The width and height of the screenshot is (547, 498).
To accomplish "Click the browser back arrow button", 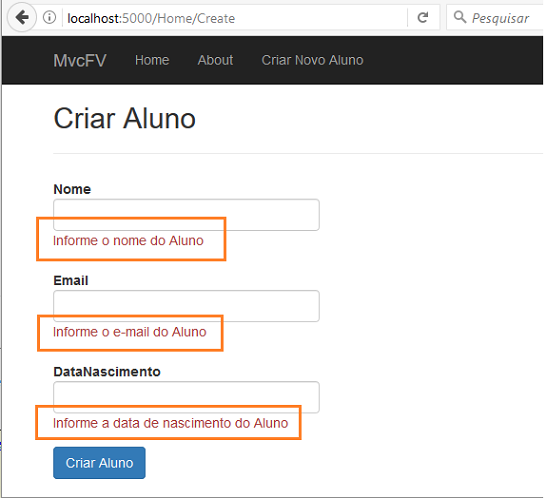I will [x=22, y=17].
